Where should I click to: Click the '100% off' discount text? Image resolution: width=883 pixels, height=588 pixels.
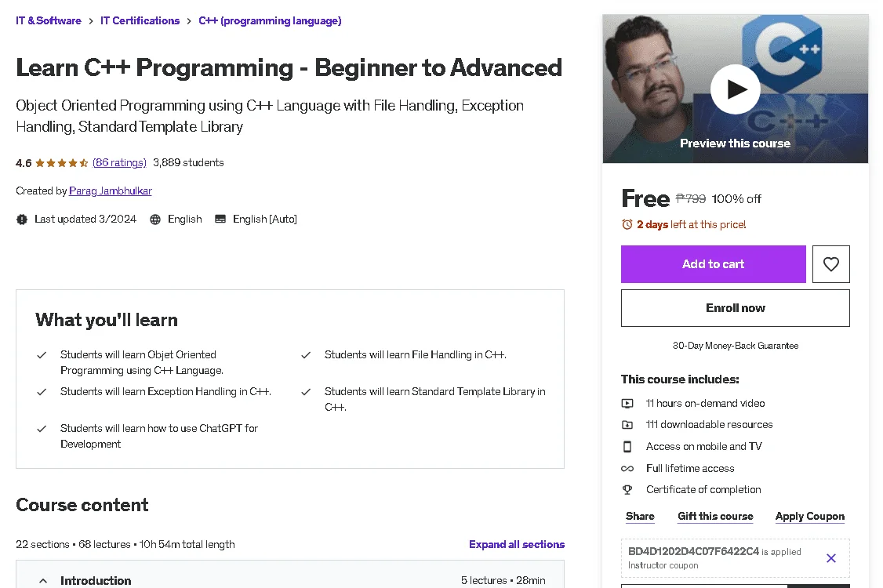(x=736, y=199)
